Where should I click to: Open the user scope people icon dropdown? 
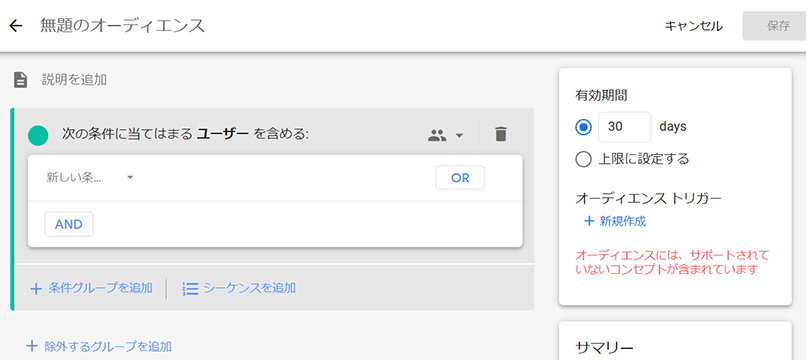(x=446, y=135)
